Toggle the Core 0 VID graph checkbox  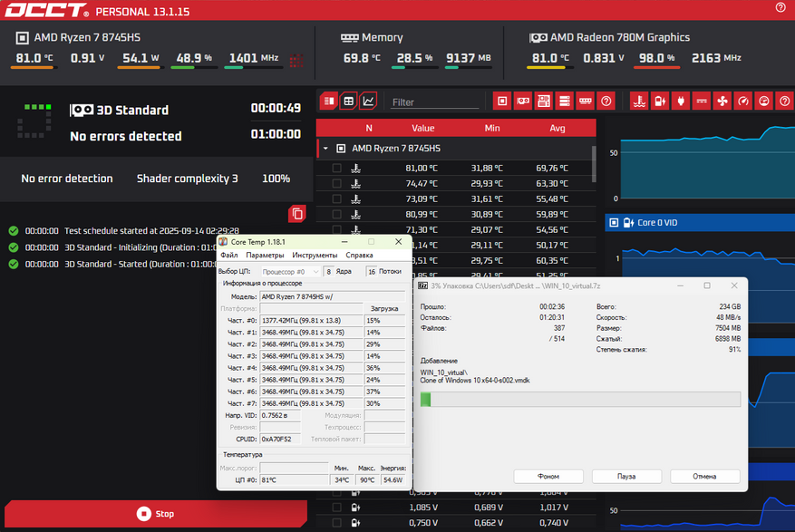coord(614,222)
